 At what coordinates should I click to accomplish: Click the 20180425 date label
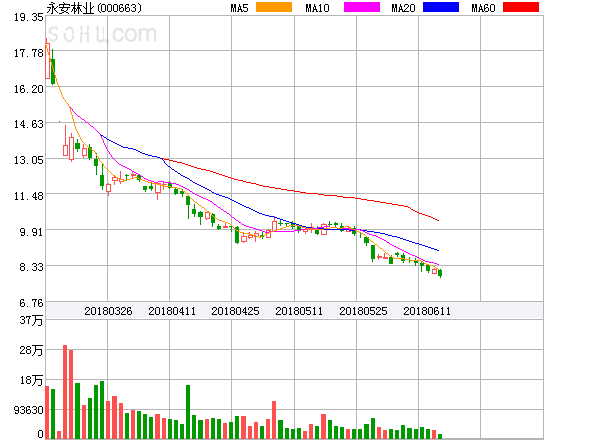235,311
